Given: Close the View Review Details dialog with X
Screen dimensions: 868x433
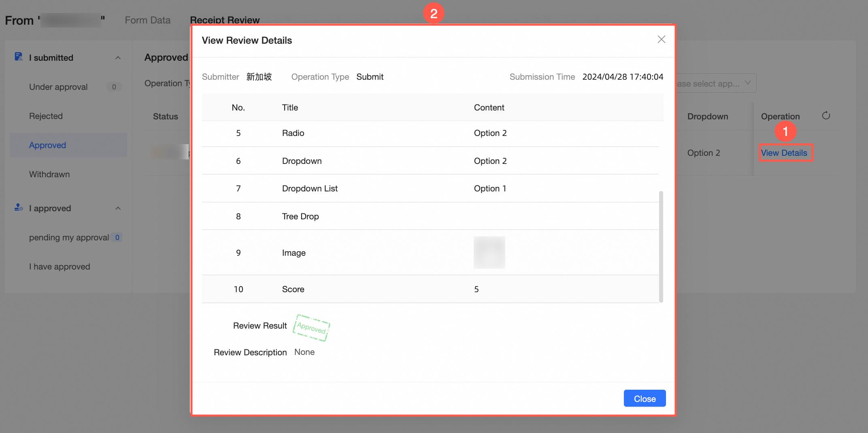Looking at the screenshot, I should [x=661, y=39].
